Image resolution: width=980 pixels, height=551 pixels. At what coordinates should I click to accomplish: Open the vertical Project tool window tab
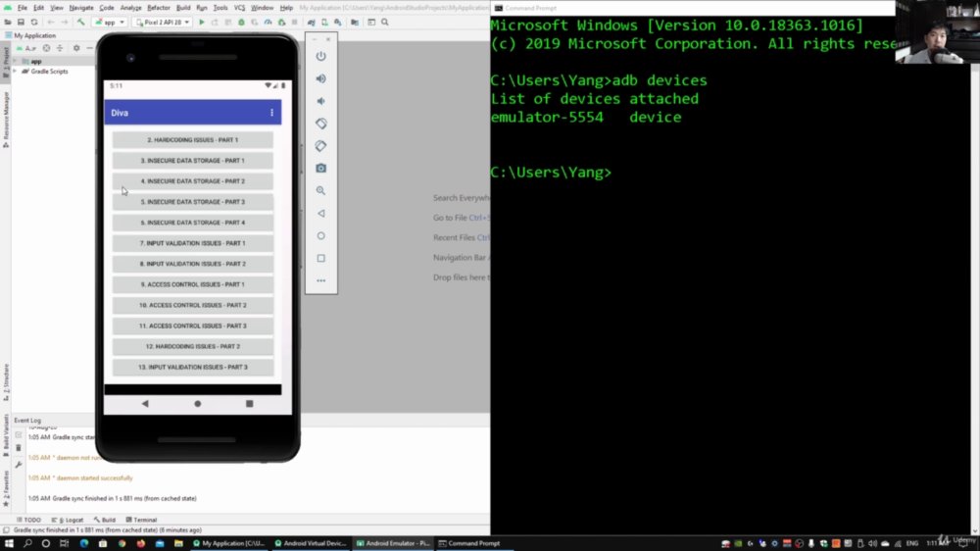[6, 63]
